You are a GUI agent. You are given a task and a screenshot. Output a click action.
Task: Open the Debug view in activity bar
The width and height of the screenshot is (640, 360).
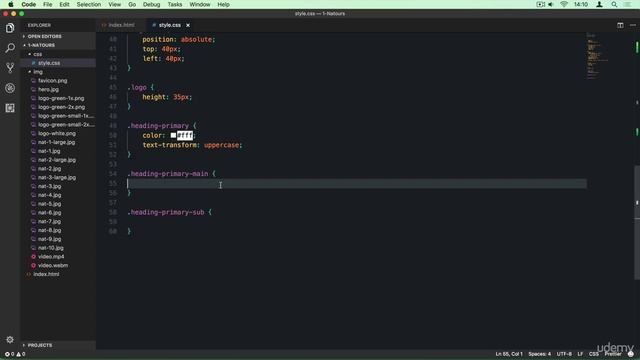10,88
